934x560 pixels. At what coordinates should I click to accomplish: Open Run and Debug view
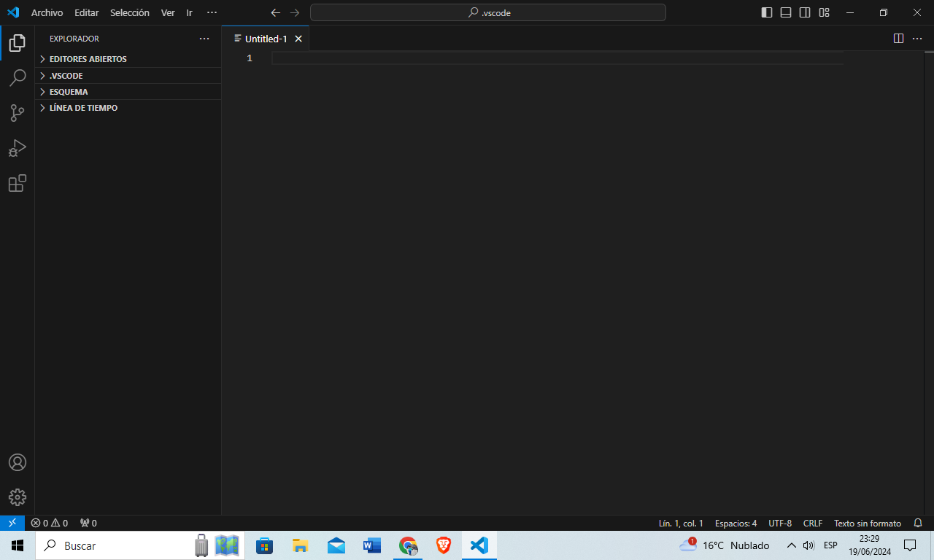(18, 148)
